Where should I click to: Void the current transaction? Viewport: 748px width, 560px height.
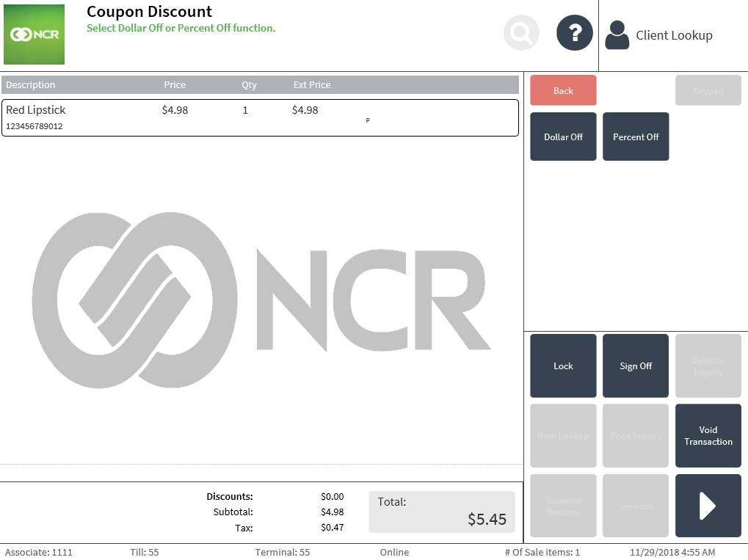tap(708, 435)
